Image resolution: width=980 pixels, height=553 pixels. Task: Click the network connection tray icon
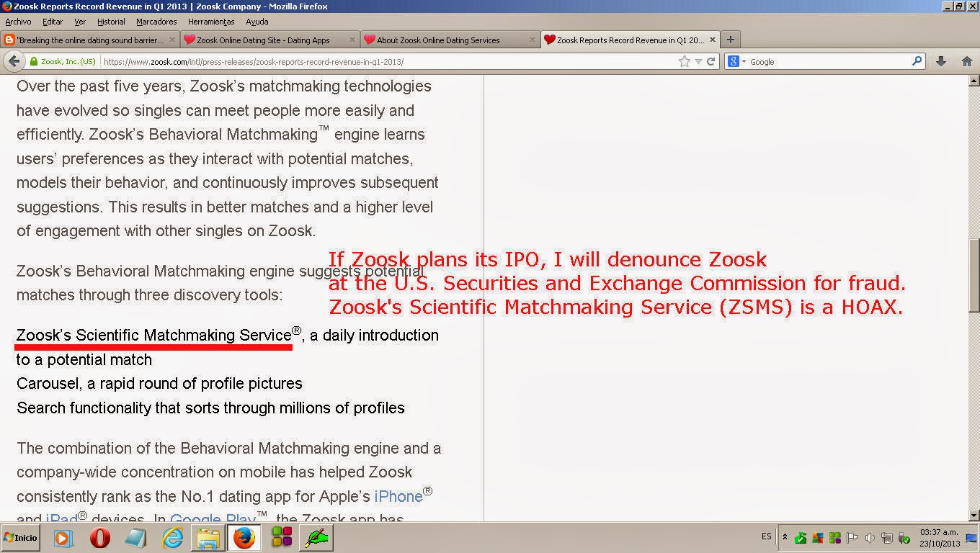tap(886, 538)
